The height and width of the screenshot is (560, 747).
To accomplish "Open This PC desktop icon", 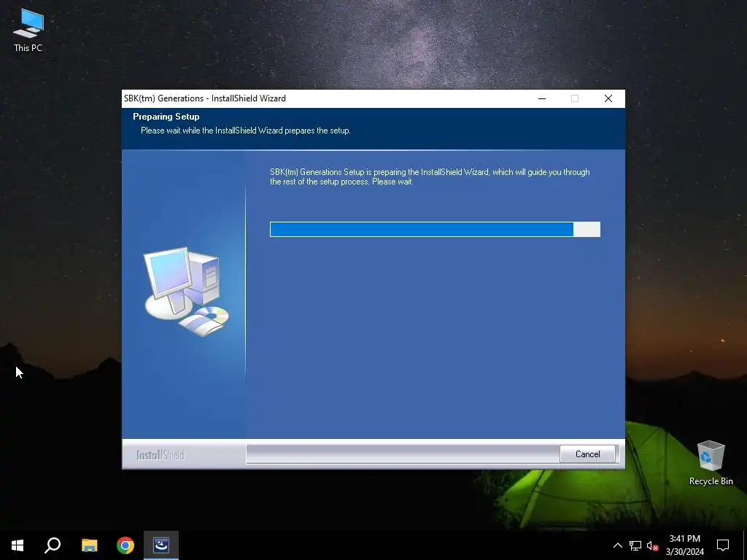I will (x=28, y=31).
